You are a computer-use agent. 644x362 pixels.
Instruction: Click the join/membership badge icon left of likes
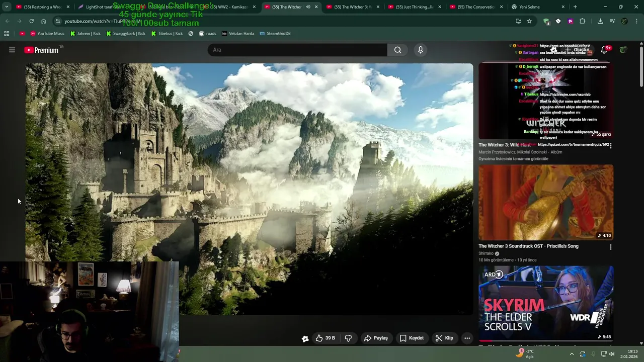(x=305, y=338)
